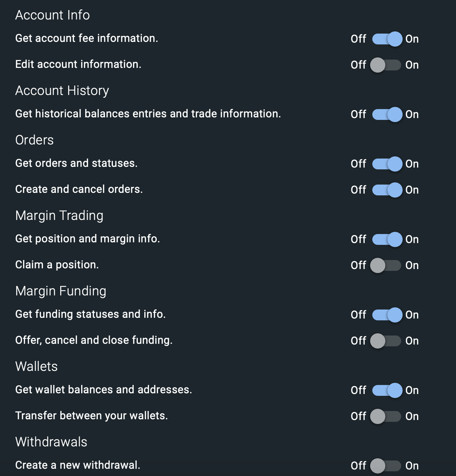Toggle Get wallet balances and addresses
The width and height of the screenshot is (456, 476).
[387, 390]
